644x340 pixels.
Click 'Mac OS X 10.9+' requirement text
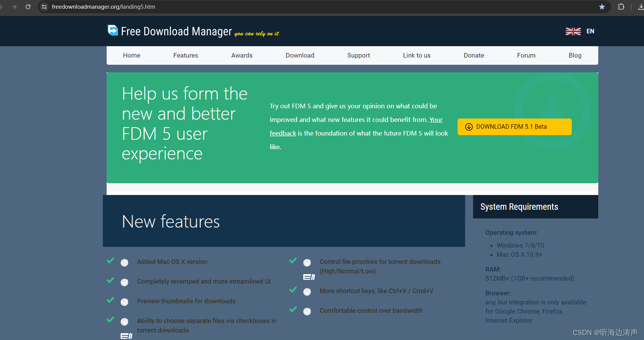click(x=520, y=254)
